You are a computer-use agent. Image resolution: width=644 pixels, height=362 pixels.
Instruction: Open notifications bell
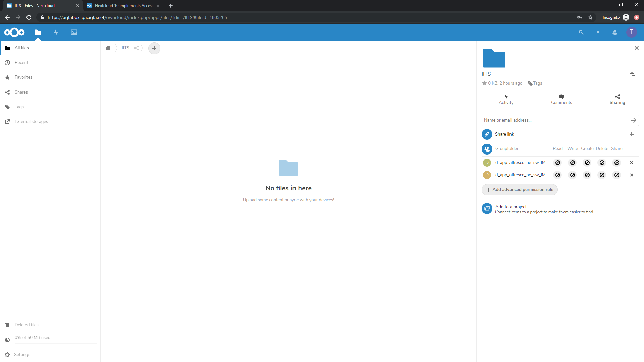coord(598,32)
